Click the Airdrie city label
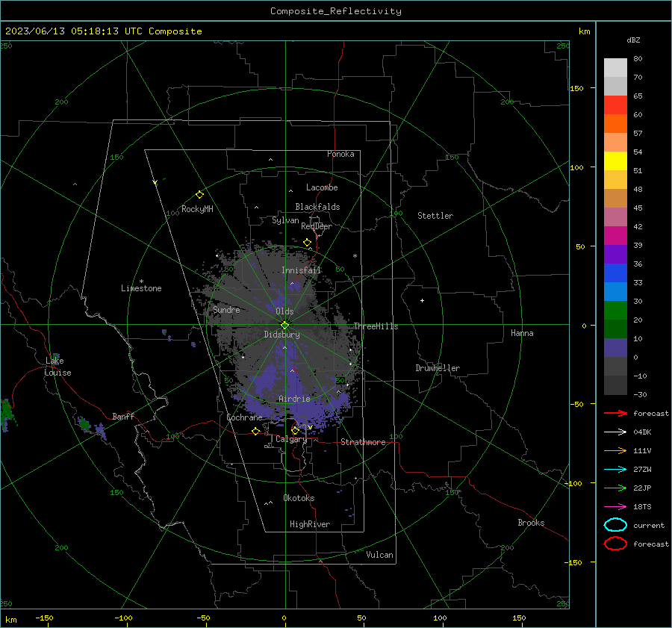 pyautogui.click(x=294, y=399)
